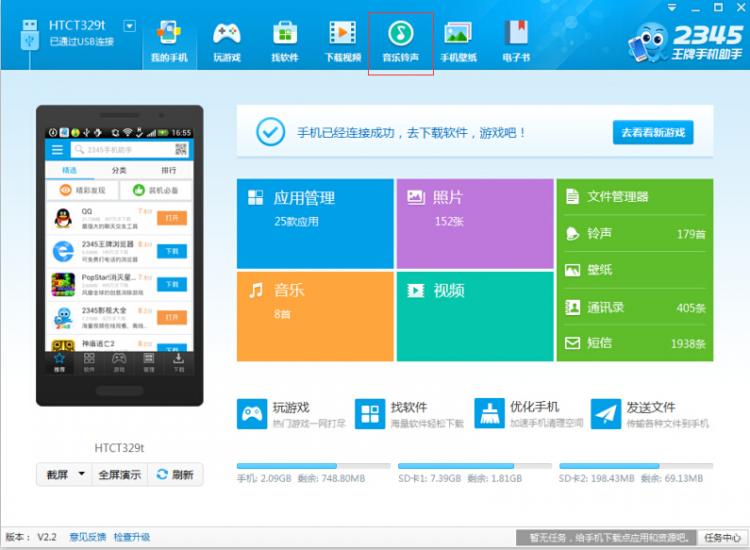Click the 玩游戏 gamepad shortcut icon
750x550 pixels.
(x=252, y=414)
